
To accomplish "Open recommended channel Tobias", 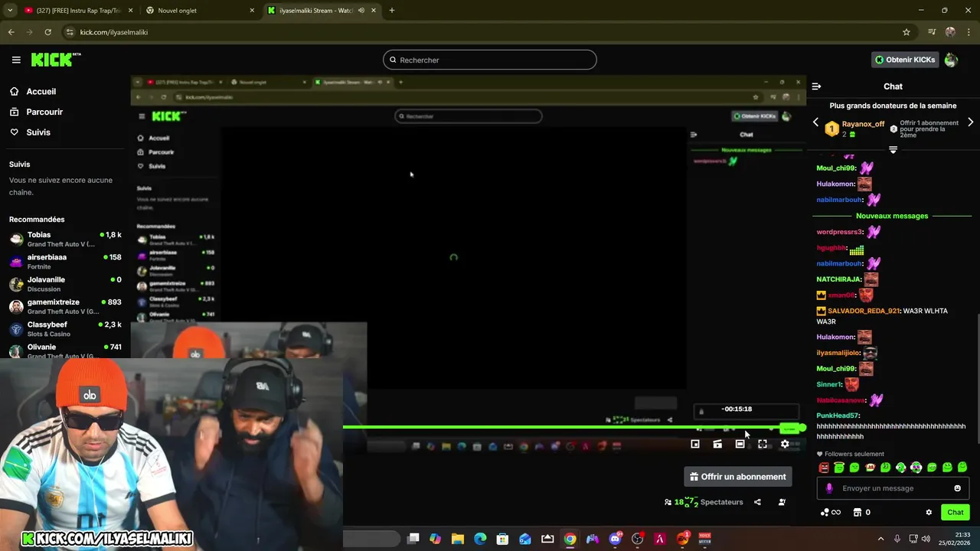I will (65, 239).
